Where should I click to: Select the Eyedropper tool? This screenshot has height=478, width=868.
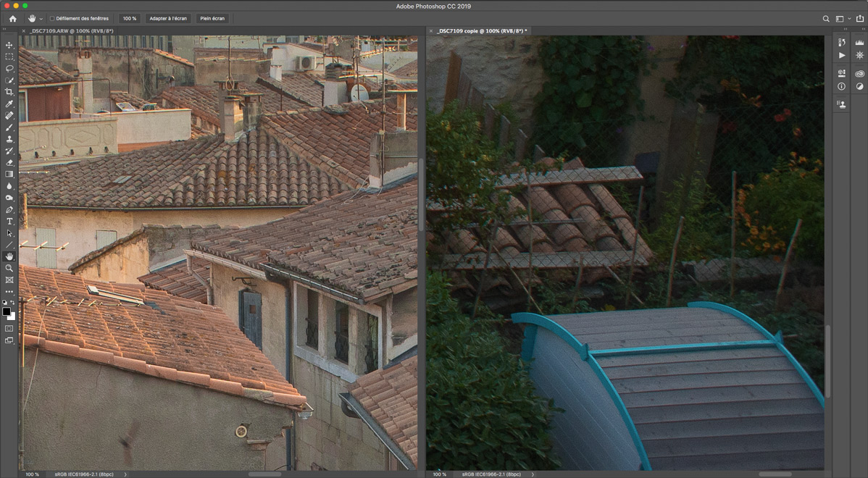pyautogui.click(x=9, y=104)
